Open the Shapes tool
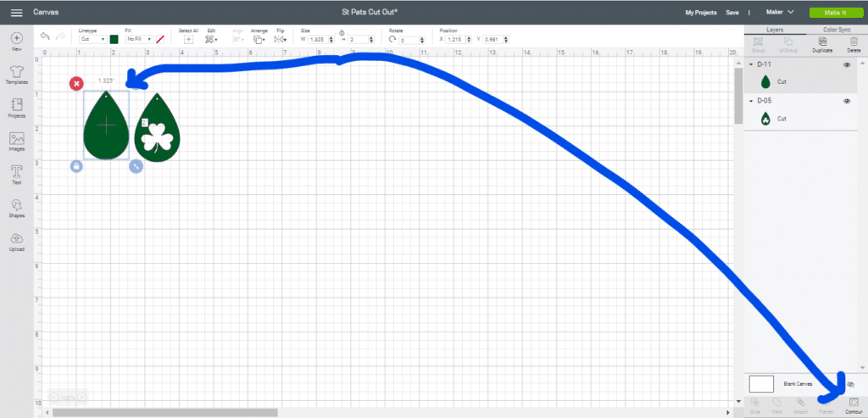 pos(16,208)
